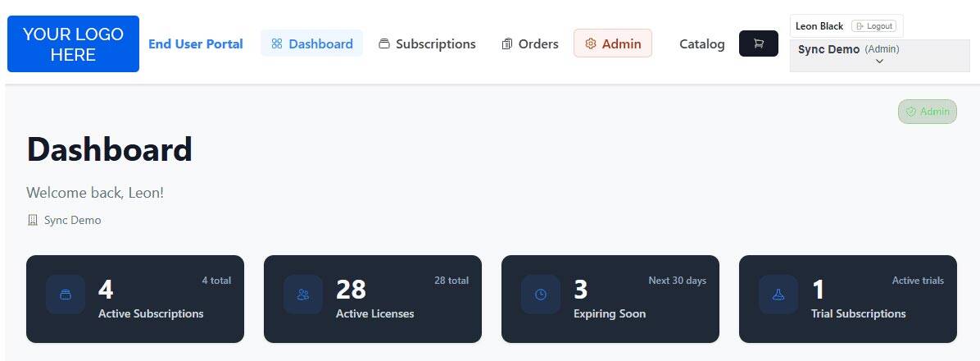Click the building icon beside Sync Demo
This screenshot has width=980, height=361.
coord(33,220)
